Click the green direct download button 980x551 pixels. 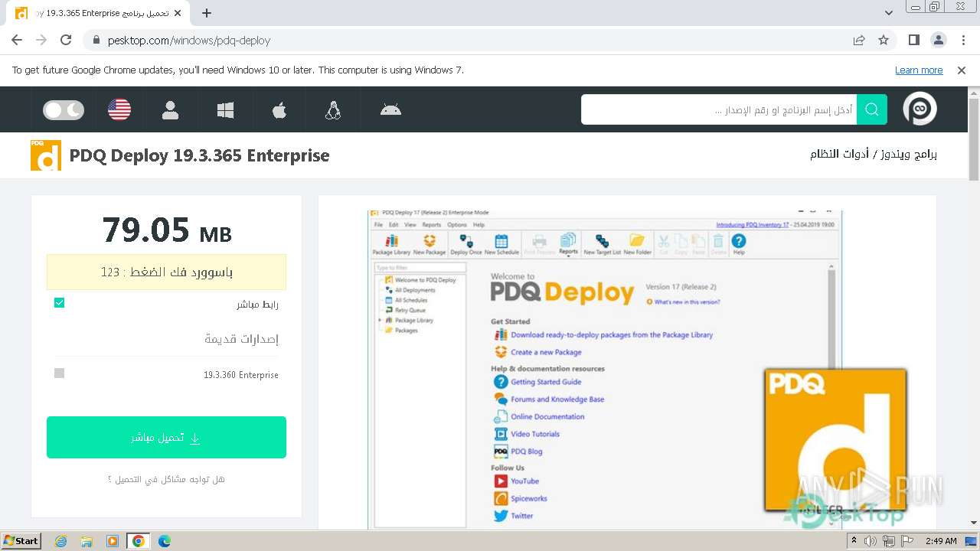(x=166, y=438)
